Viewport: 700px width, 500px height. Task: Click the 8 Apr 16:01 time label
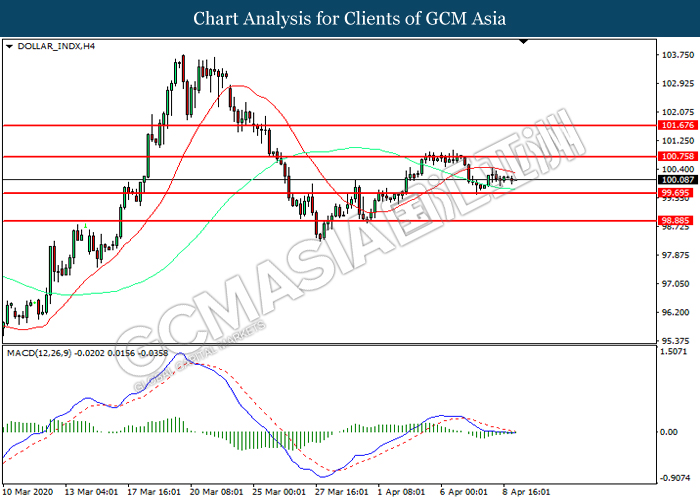(x=526, y=492)
